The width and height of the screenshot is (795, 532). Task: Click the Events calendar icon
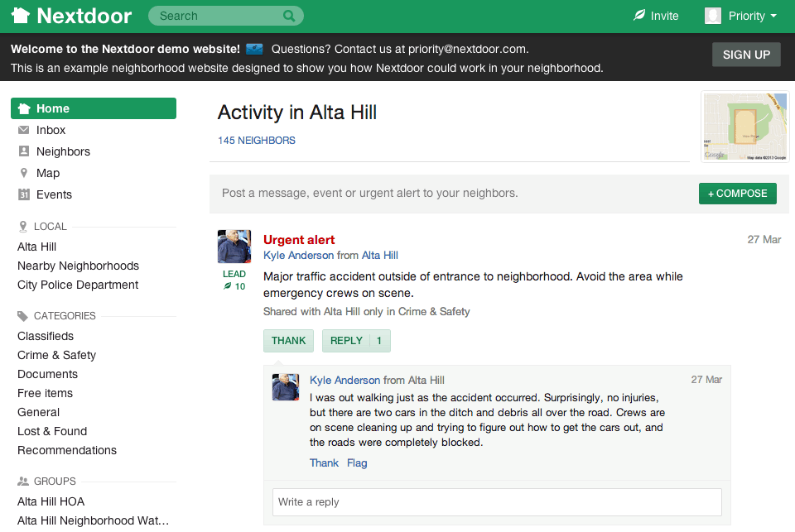point(23,194)
